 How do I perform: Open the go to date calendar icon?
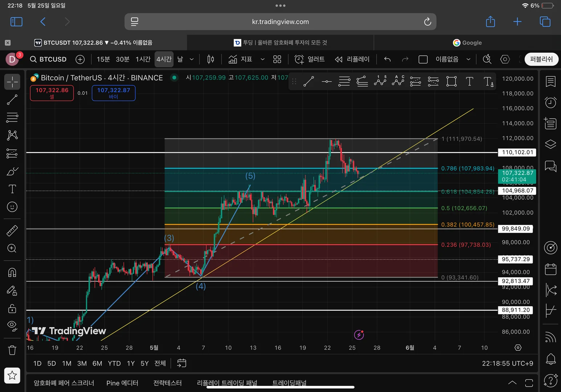click(x=181, y=363)
